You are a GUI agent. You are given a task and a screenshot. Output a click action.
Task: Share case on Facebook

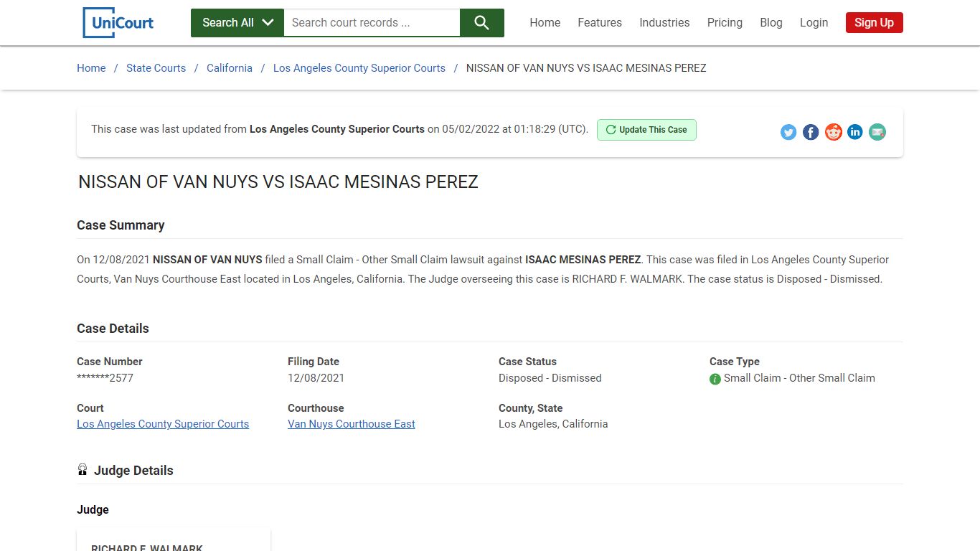coord(811,132)
